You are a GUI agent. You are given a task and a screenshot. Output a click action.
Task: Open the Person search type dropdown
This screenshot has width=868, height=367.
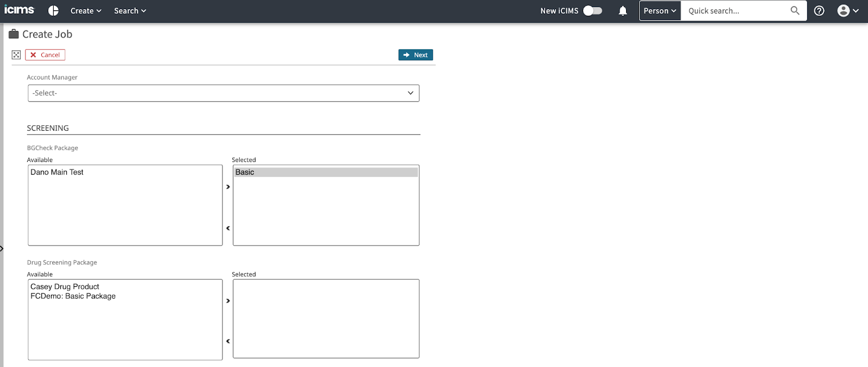pyautogui.click(x=660, y=11)
